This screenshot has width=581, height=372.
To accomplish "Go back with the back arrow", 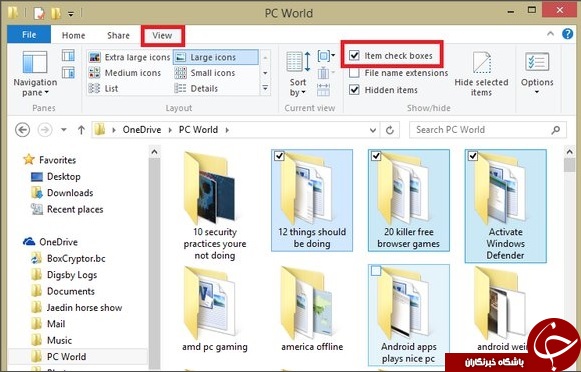I will pos(23,130).
